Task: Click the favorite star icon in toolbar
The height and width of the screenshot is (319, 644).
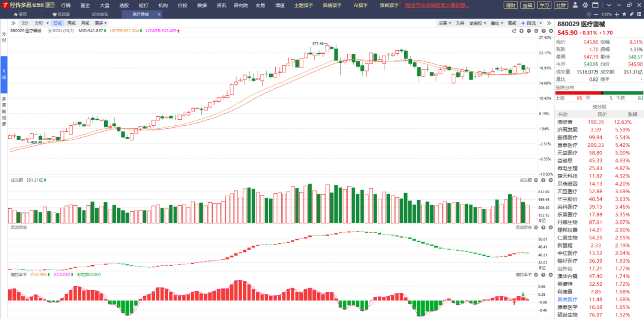Action: pyautogui.click(x=624, y=14)
